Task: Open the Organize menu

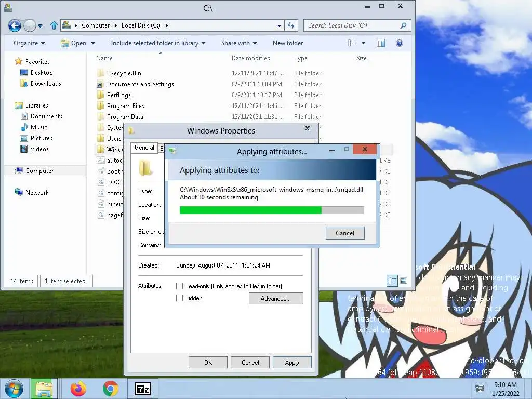Action: 29,43
